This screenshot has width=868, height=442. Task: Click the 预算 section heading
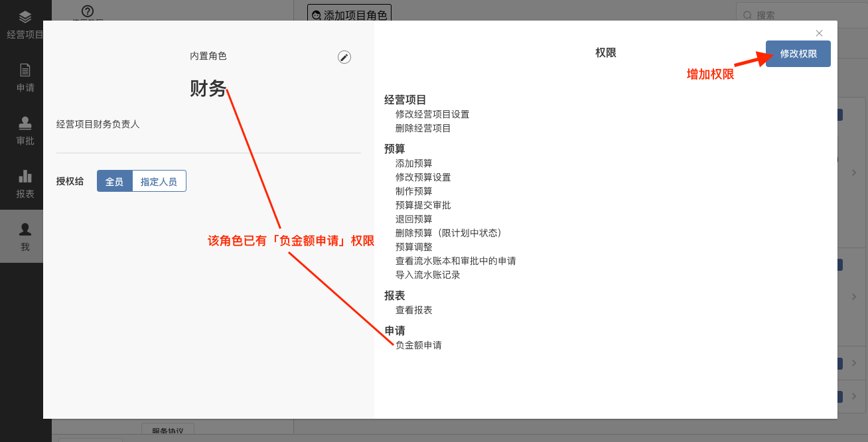pyautogui.click(x=395, y=149)
